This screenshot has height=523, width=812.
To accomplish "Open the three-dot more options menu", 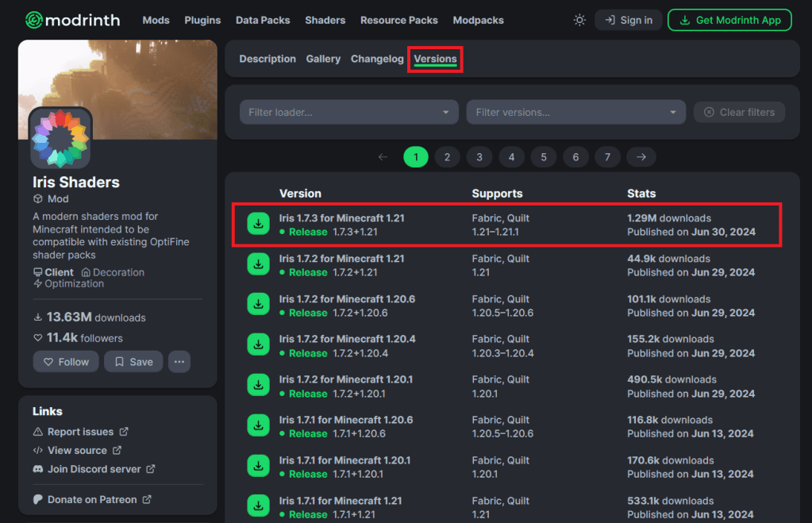I will [x=179, y=362].
